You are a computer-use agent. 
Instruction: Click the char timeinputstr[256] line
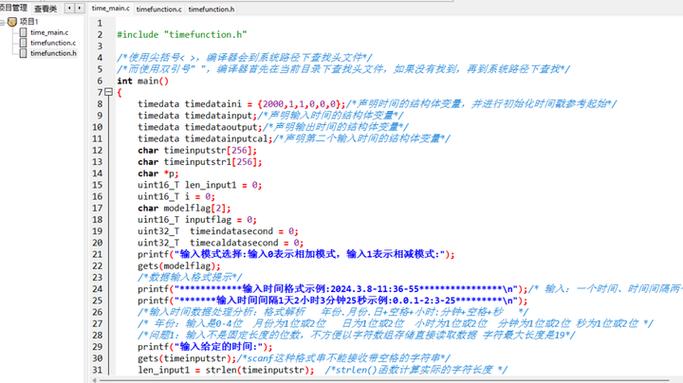pos(197,150)
